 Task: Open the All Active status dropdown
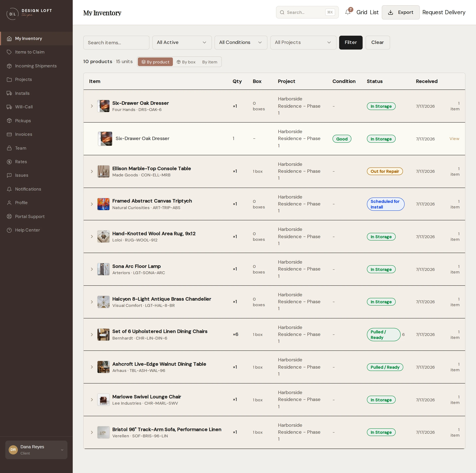[182, 42]
